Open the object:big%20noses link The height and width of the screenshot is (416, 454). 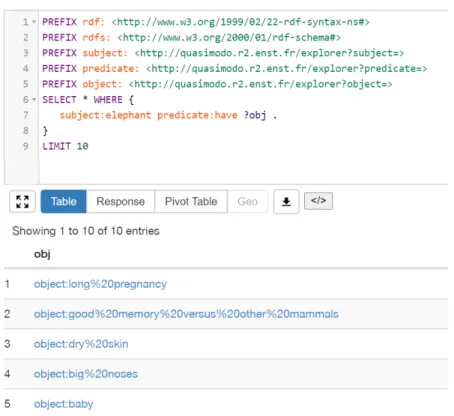pyautogui.click(x=86, y=374)
